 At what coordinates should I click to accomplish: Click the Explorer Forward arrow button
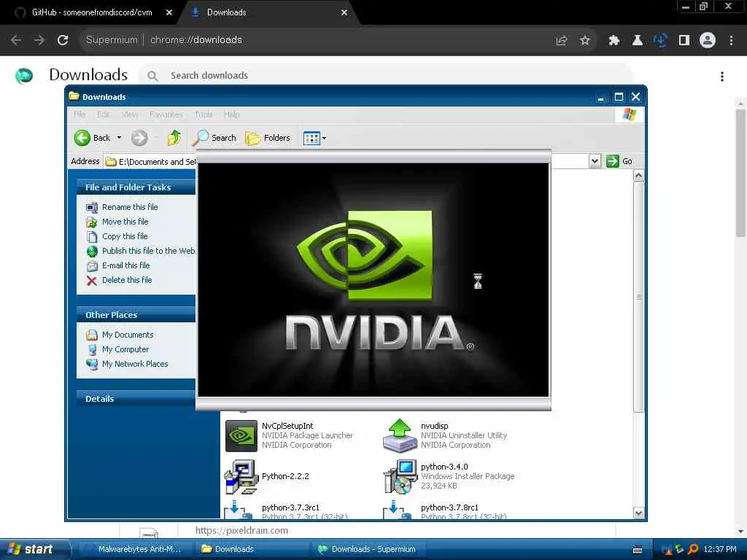(x=139, y=138)
